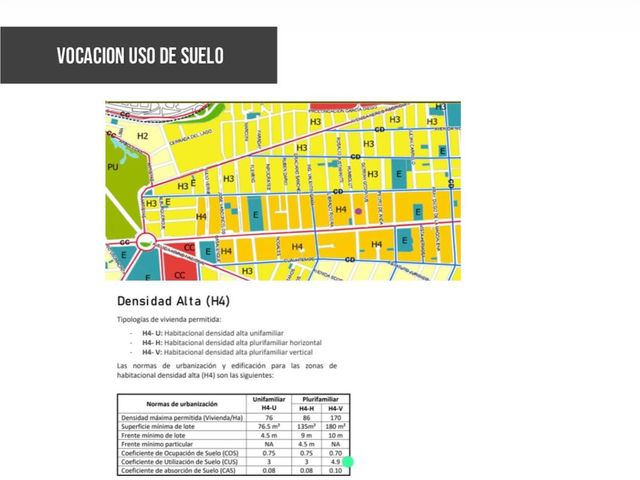
Task: Click the 'Normas de urbanización' table header
Action: coord(182,404)
